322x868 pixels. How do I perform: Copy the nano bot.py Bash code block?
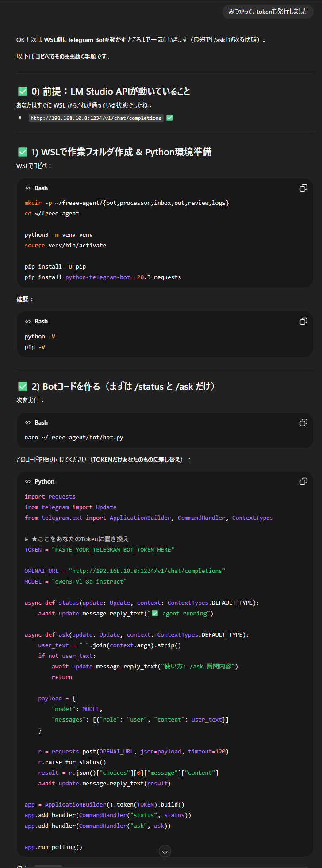click(x=303, y=422)
